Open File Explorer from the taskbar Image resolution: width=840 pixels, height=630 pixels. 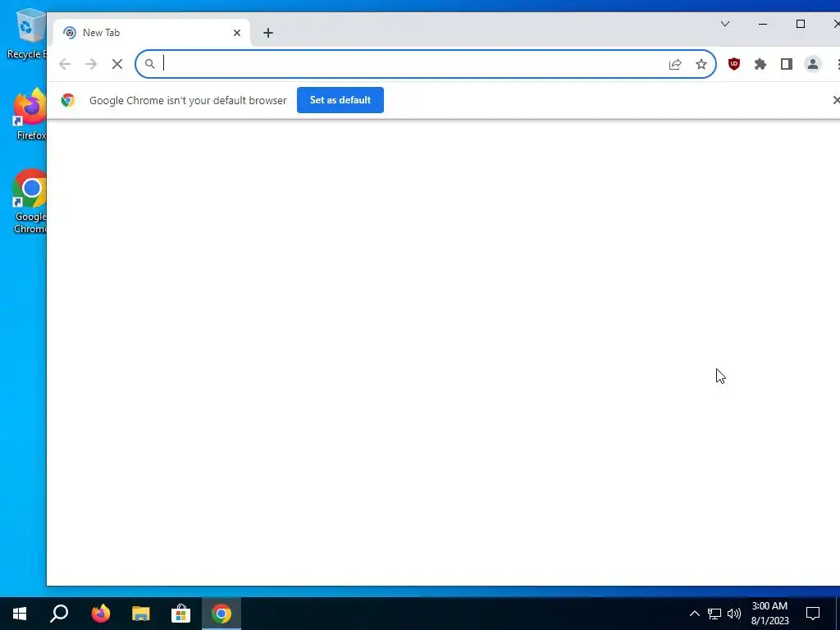tap(141, 614)
